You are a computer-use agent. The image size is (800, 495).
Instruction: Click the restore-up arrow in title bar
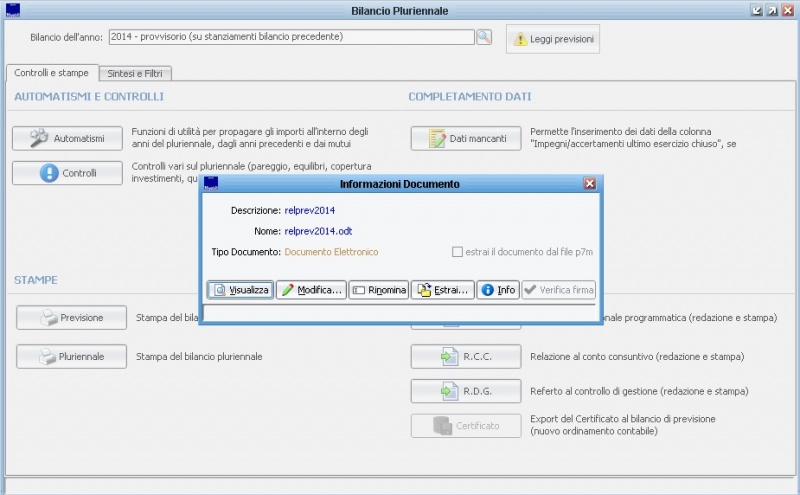(772, 11)
